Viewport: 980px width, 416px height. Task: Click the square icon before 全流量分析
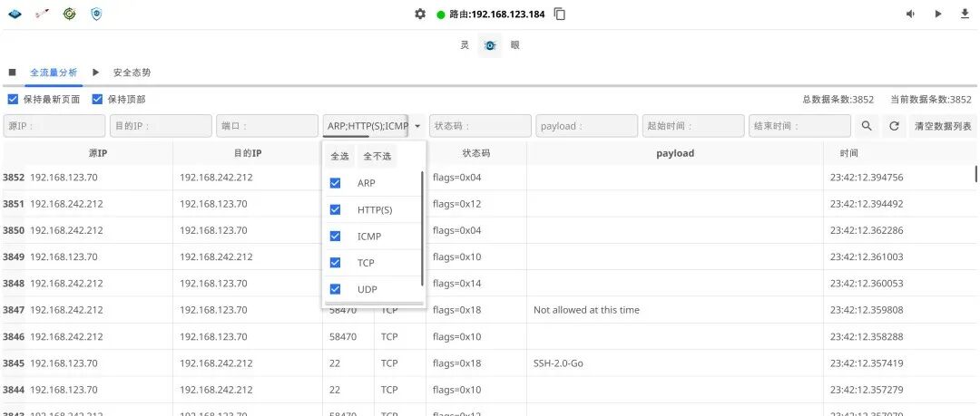tap(13, 73)
